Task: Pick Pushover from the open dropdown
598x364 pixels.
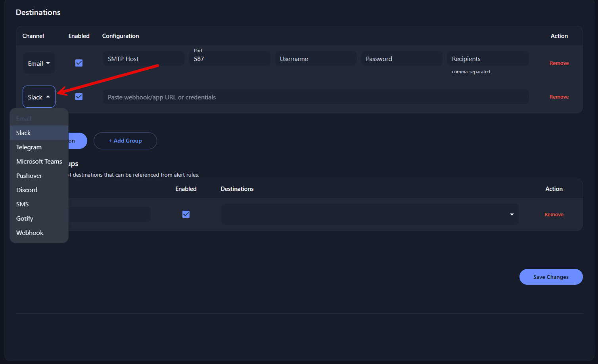Action: pyautogui.click(x=29, y=175)
